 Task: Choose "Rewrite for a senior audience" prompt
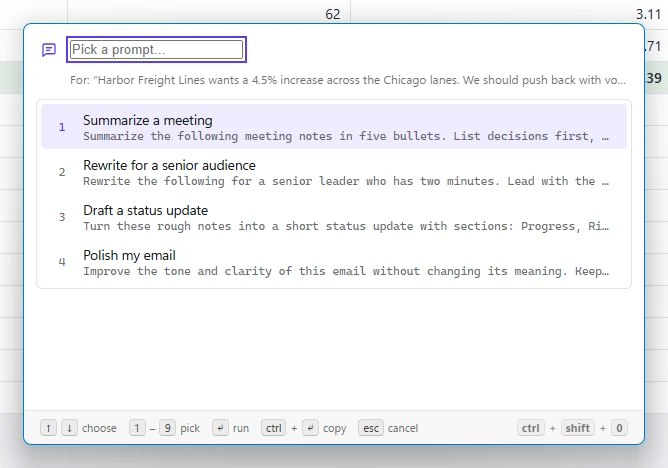tap(334, 172)
